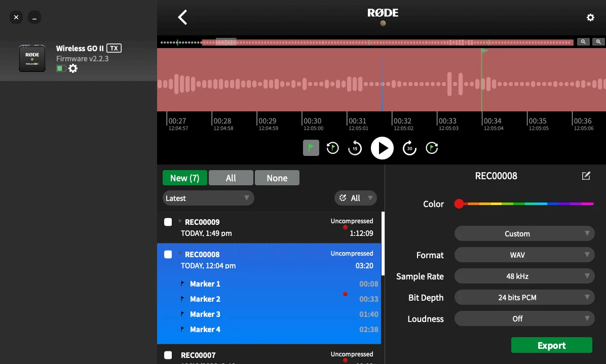Jump to previous marker
606x364 pixels.
click(x=332, y=148)
